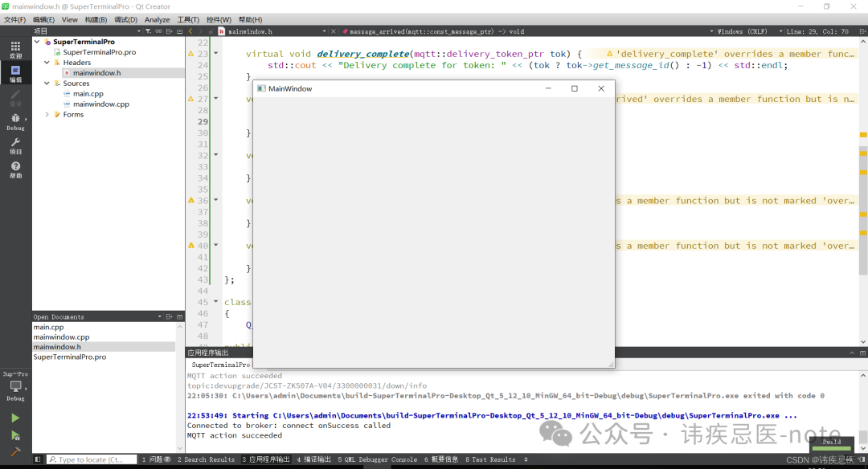Expand the Forms folder

click(47, 115)
